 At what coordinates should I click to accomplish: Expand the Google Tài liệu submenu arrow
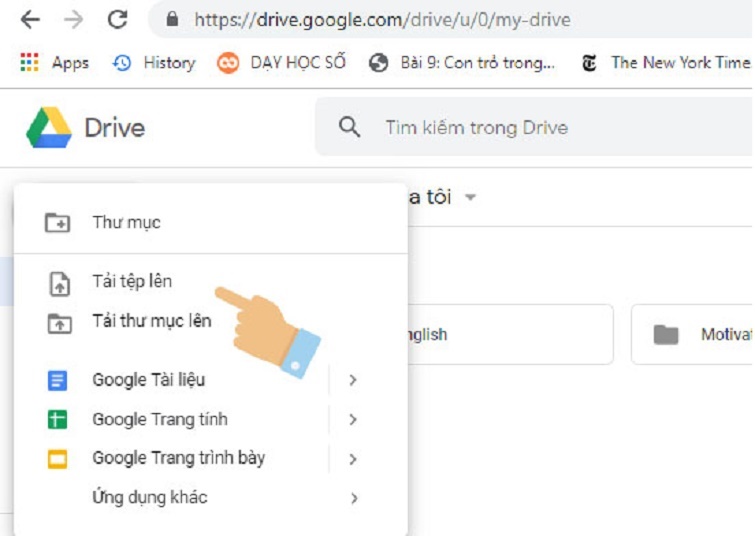pos(353,380)
